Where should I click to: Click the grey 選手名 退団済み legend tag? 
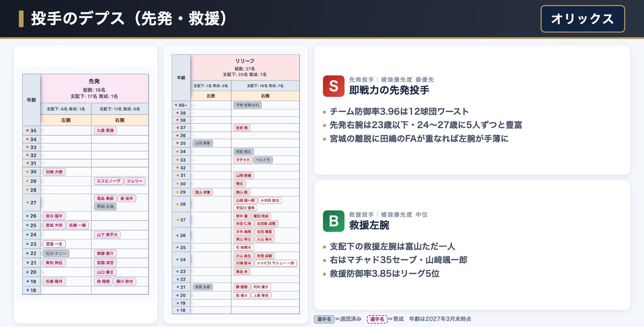[324, 319]
